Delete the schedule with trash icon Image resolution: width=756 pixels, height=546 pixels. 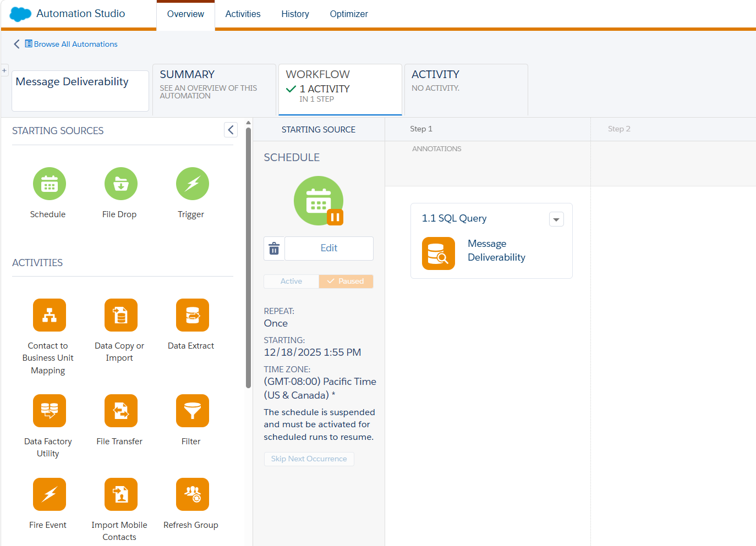(x=274, y=249)
